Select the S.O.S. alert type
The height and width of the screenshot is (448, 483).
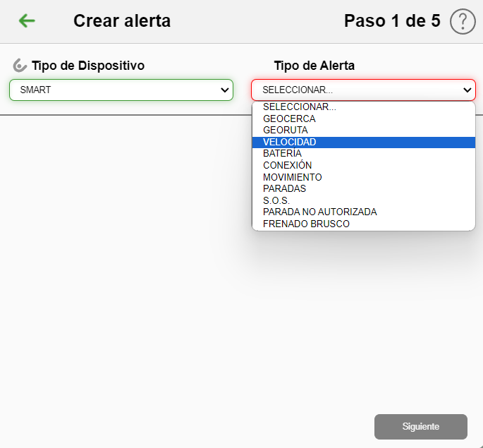coord(276,200)
